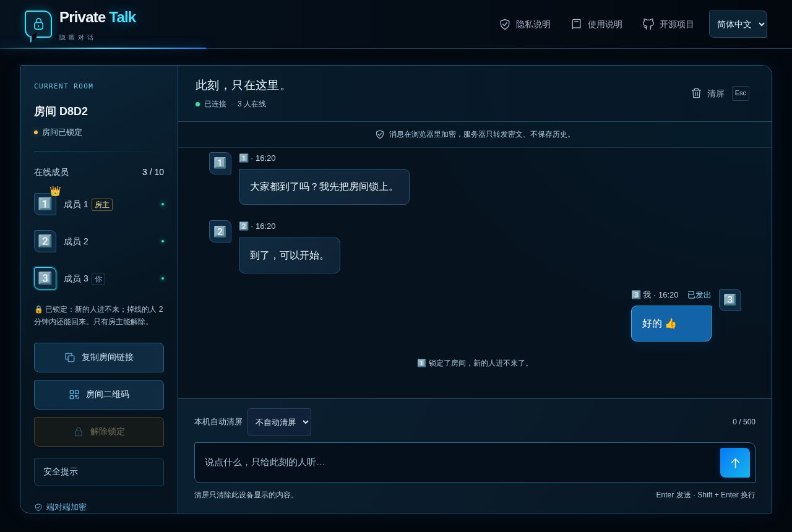Click the shield icon in encryption notice banner
The width and height of the screenshot is (792, 532).
(x=380, y=134)
